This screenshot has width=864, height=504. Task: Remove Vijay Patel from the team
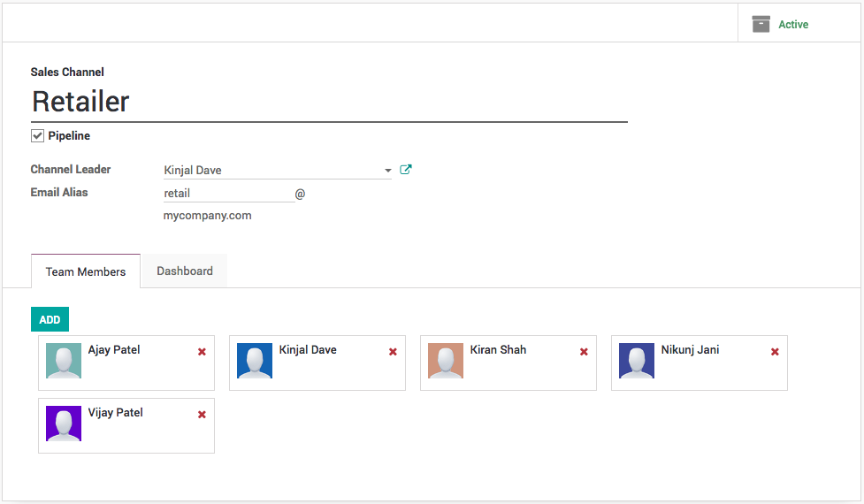(202, 415)
